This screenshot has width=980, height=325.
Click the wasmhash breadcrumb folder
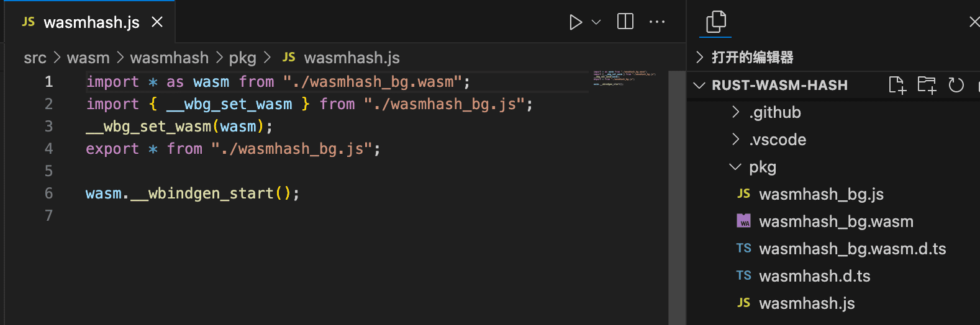[170, 58]
